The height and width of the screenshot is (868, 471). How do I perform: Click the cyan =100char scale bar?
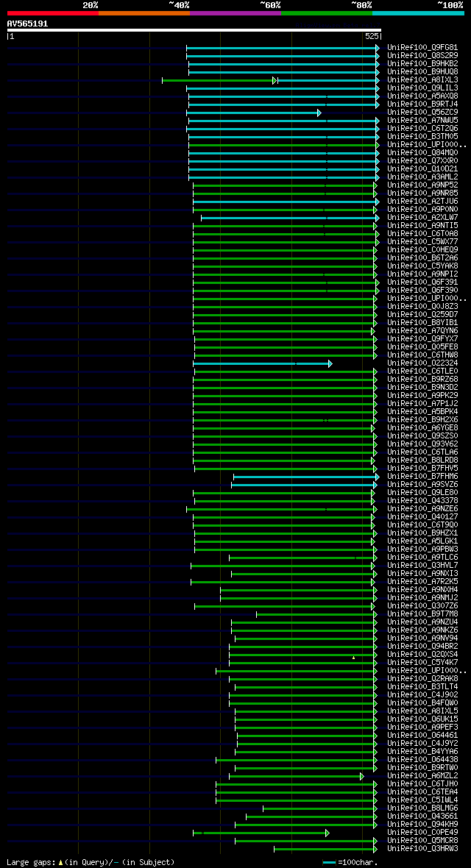coord(329,862)
